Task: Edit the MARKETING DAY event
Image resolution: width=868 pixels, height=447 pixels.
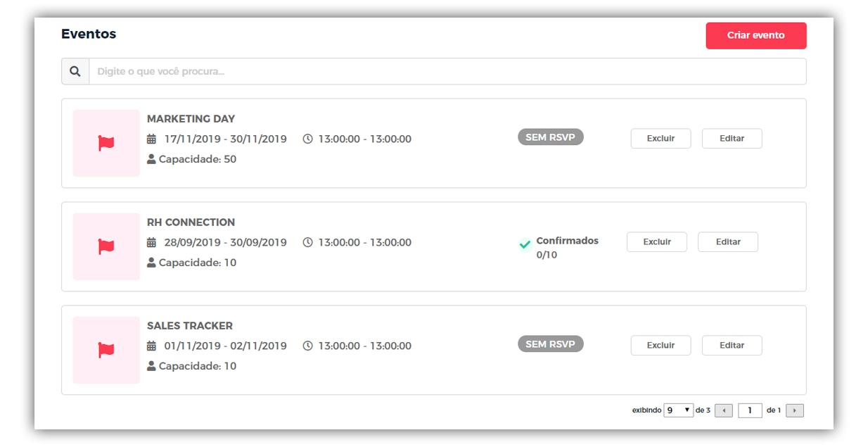Action: (x=732, y=139)
